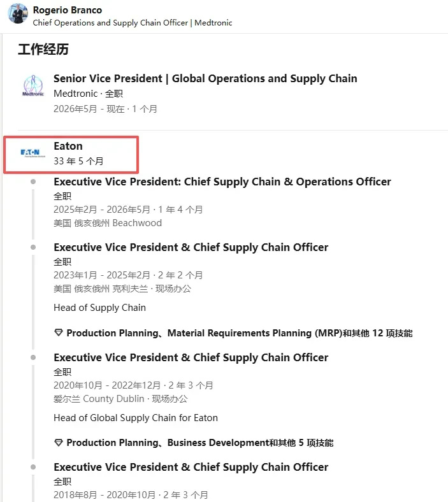The width and height of the screenshot is (448, 502).
Task: Open the Eaton company heading
Action: pos(68,146)
